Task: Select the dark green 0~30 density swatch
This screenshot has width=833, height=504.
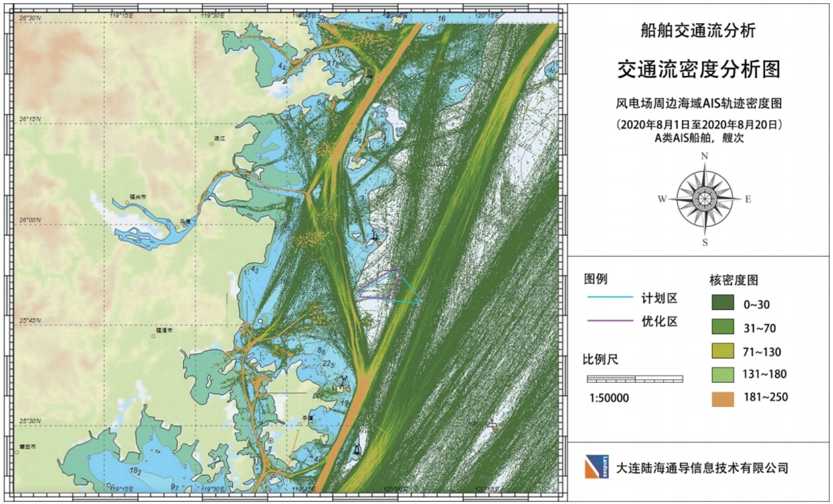Action: [723, 303]
